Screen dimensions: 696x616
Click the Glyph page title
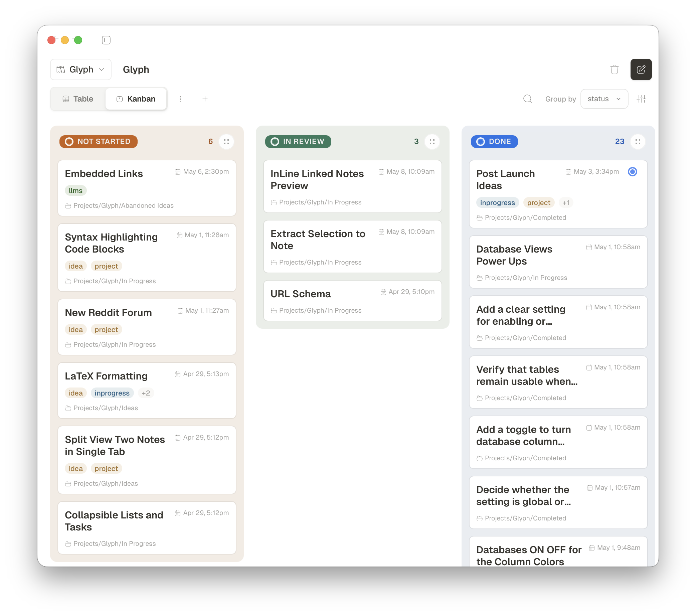coord(136,69)
